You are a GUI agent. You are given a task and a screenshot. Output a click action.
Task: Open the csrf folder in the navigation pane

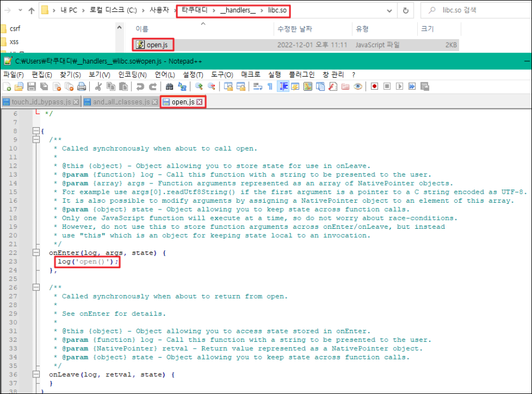click(15, 29)
